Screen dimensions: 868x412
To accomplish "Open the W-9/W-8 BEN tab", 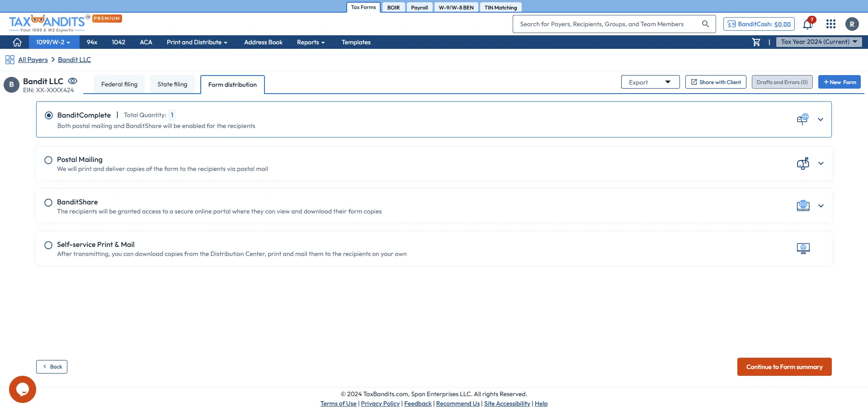I will click(x=456, y=7).
